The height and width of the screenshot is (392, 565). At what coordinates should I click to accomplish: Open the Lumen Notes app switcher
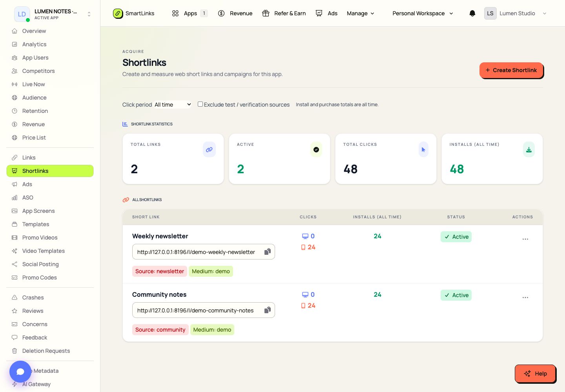tap(53, 14)
